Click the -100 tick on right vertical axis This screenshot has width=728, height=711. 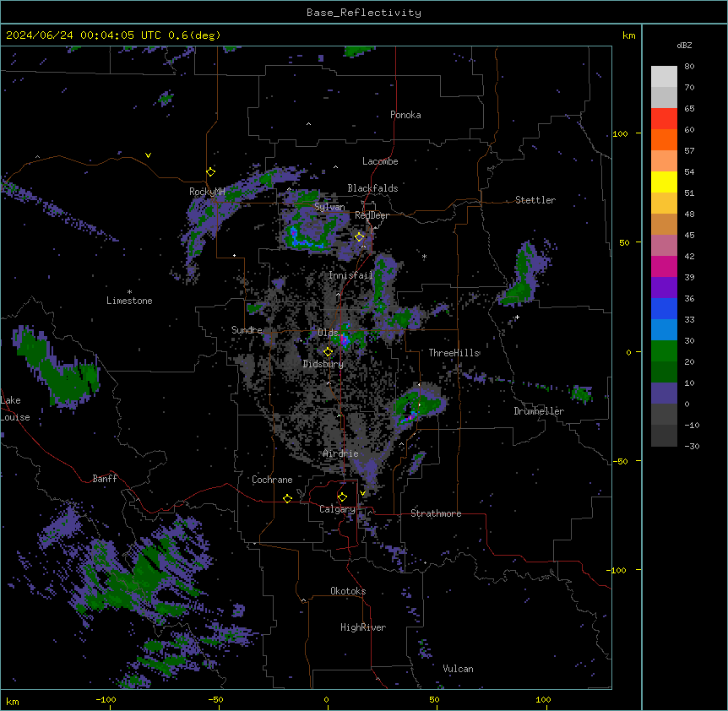click(617, 570)
